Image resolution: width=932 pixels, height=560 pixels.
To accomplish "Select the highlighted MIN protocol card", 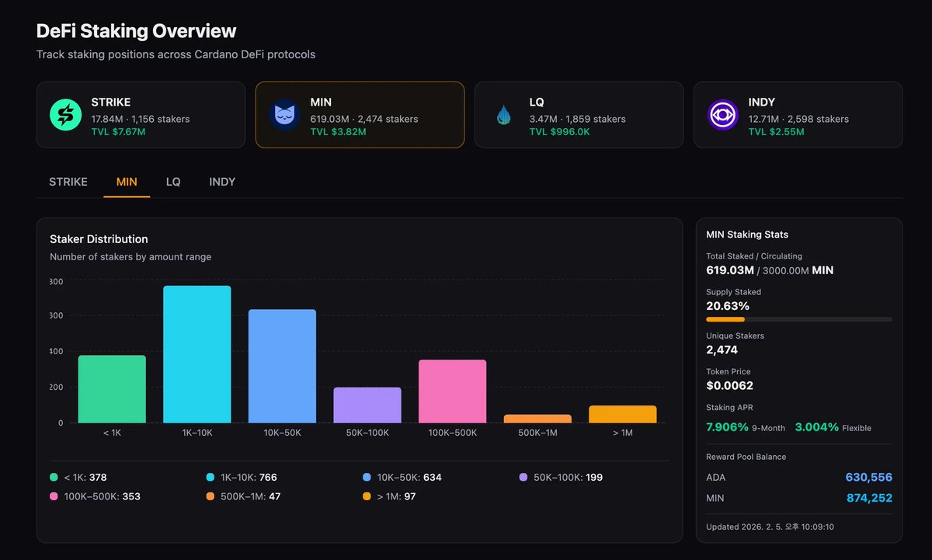I will [x=360, y=114].
